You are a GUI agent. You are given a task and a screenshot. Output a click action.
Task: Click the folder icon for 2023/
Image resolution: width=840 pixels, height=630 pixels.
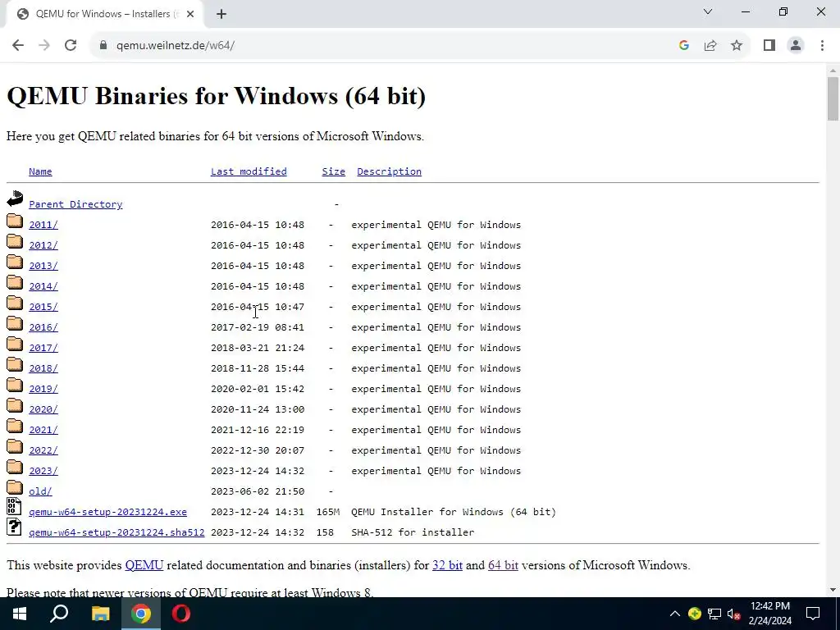tap(15, 467)
